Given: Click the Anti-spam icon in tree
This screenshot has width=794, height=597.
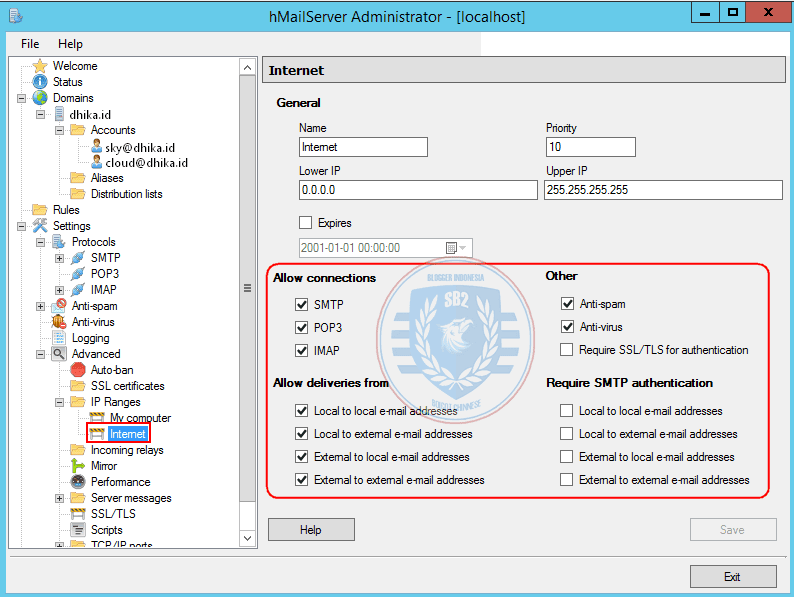Looking at the screenshot, I should tap(59, 305).
